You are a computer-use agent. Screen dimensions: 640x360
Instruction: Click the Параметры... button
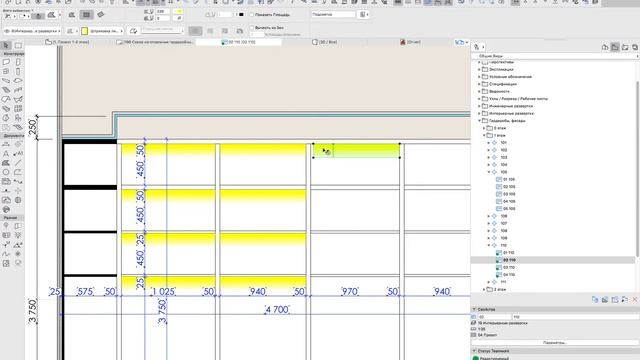point(555,343)
